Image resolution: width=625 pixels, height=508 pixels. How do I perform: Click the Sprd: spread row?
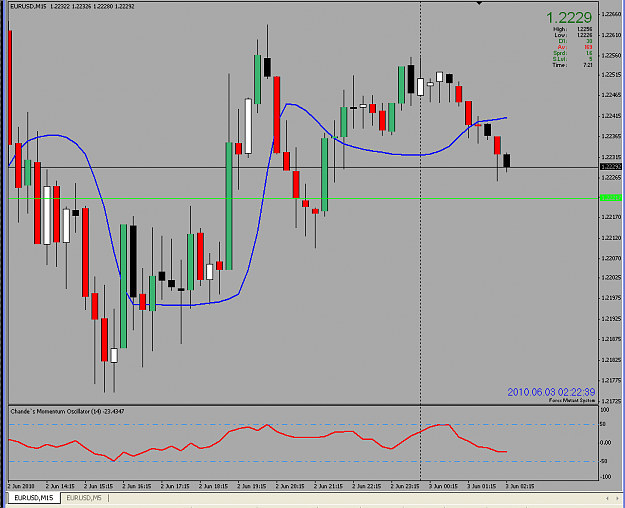(572, 53)
